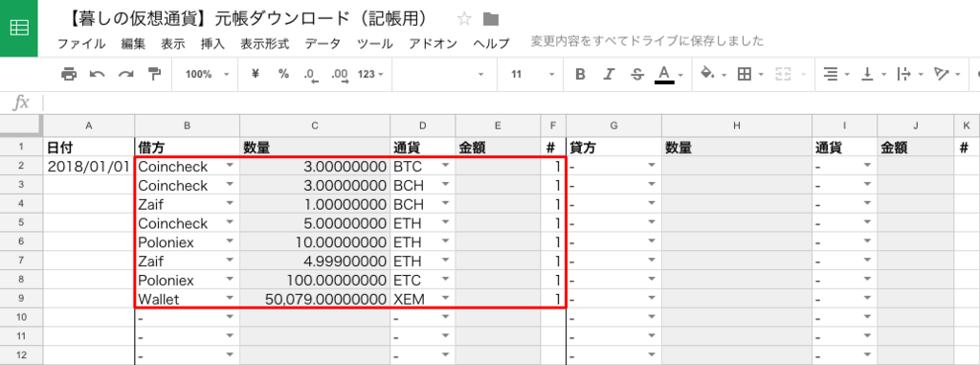Select the 4.99900000 cell
The image size is (980, 365).
coord(315,261)
